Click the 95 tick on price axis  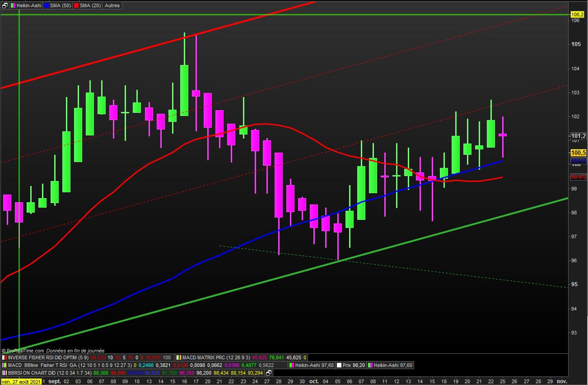pyautogui.click(x=574, y=284)
